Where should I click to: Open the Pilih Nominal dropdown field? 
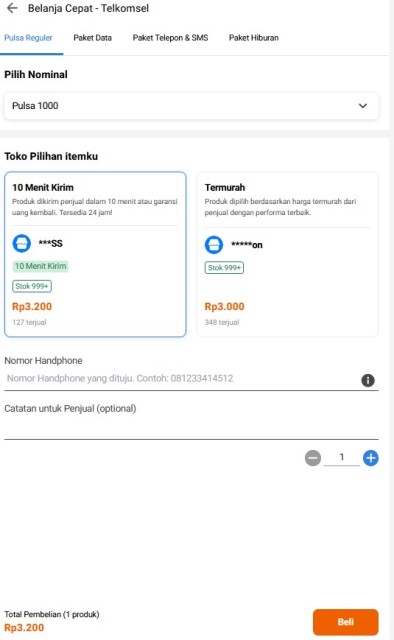[191, 106]
